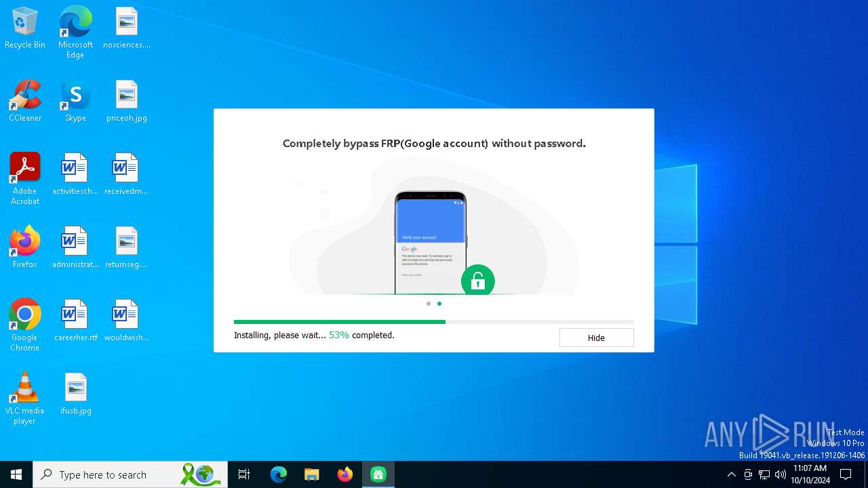This screenshot has width=868, height=488.
Task: Select the nosciences image file
Action: [x=127, y=28]
